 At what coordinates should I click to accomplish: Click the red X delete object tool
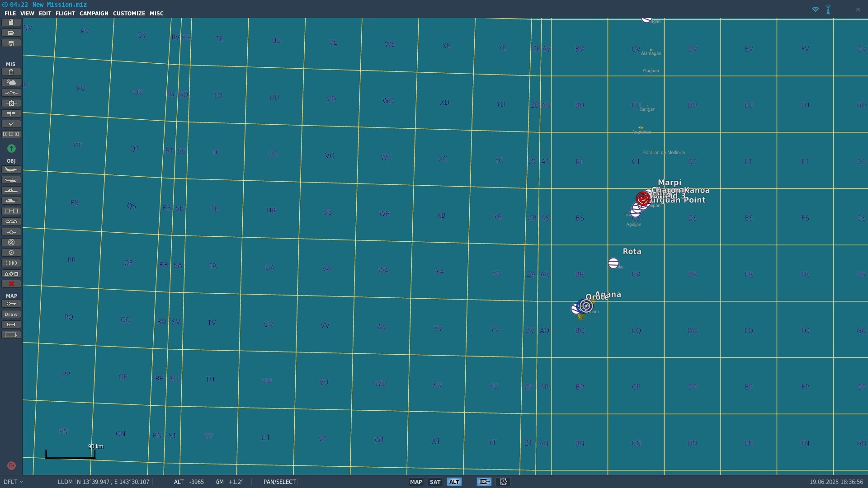11,284
